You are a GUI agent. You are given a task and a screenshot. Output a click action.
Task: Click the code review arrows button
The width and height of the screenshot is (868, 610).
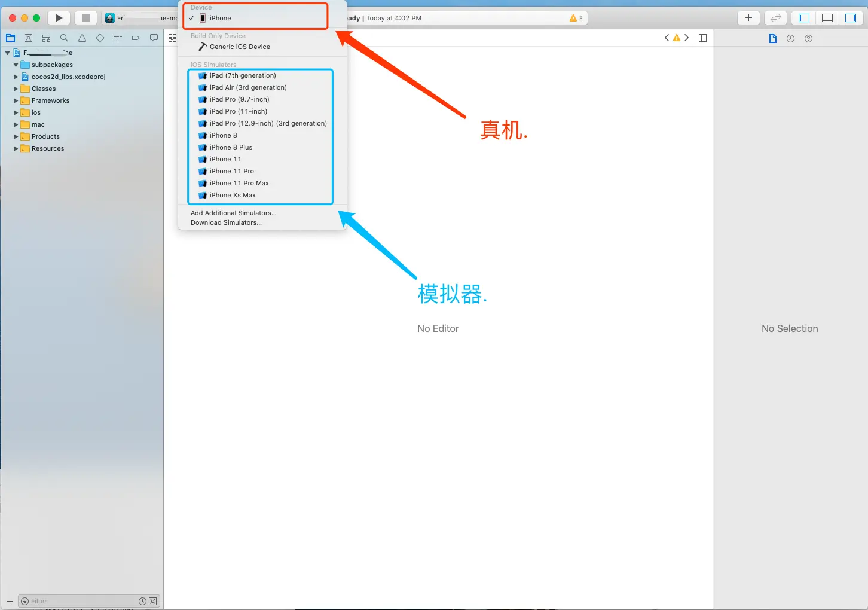(x=775, y=18)
